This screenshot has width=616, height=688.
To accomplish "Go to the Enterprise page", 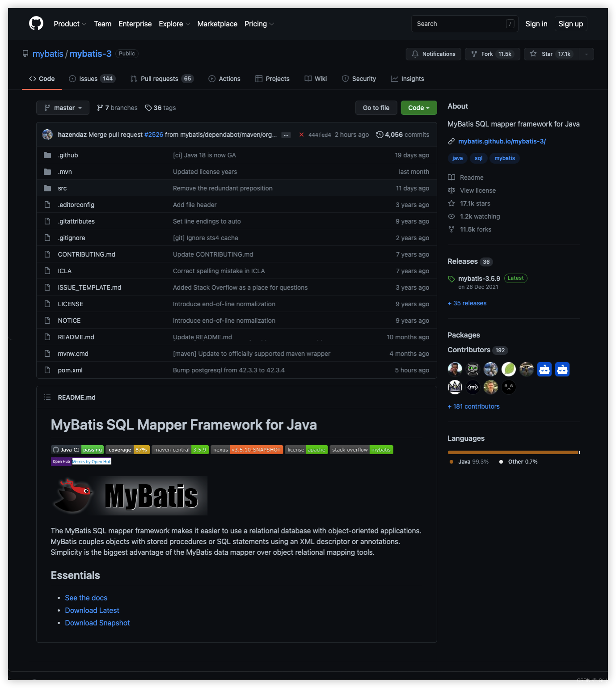I will point(135,24).
